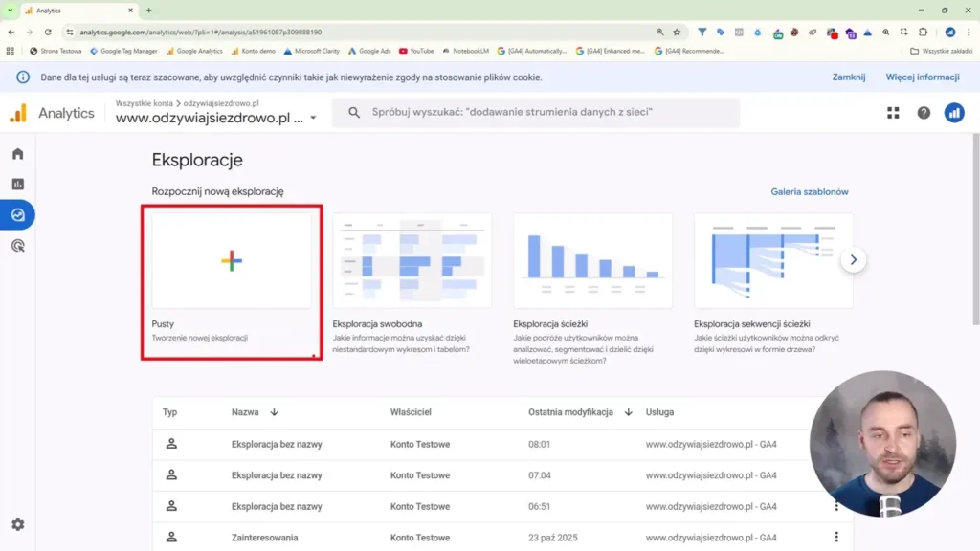The image size is (980, 551).
Task: Open Galeria szablonów link
Action: pos(810,191)
